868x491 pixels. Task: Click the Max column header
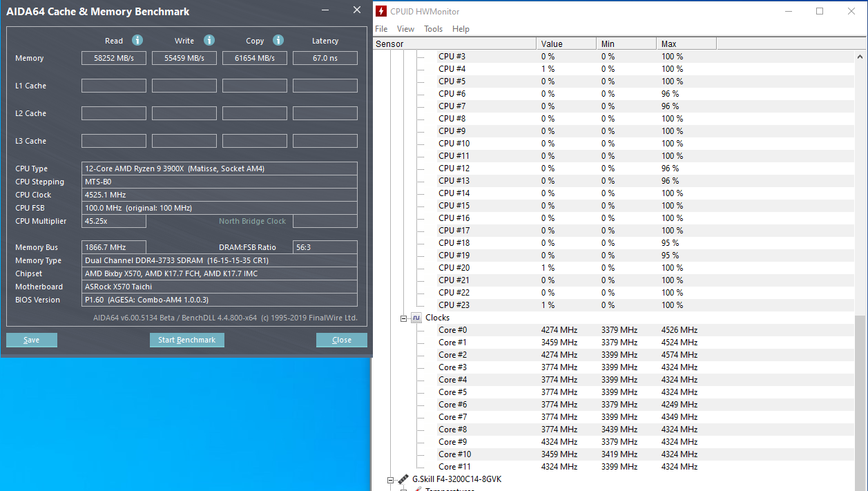[x=686, y=44]
